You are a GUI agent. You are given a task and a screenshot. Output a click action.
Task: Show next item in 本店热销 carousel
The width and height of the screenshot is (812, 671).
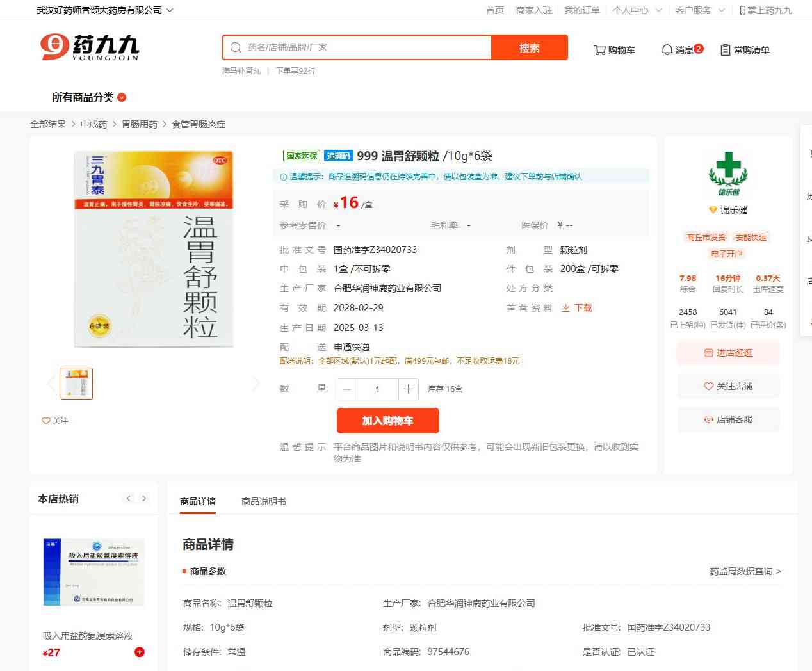[144, 499]
